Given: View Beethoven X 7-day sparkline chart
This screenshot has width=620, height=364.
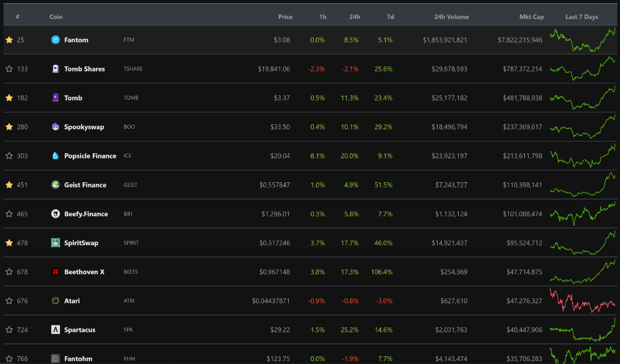Looking at the screenshot, I should pyautogui.click(x=583, y=272).
